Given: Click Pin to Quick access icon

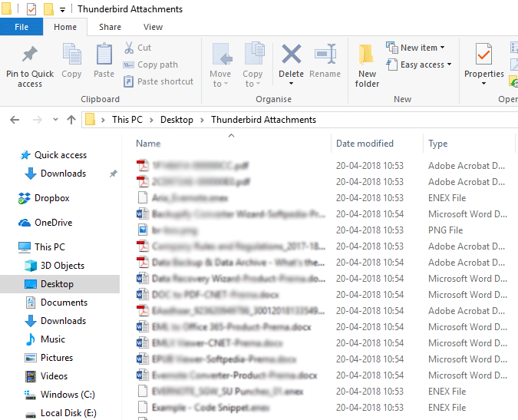Looking at the screenshot, I should coord(30,55).
